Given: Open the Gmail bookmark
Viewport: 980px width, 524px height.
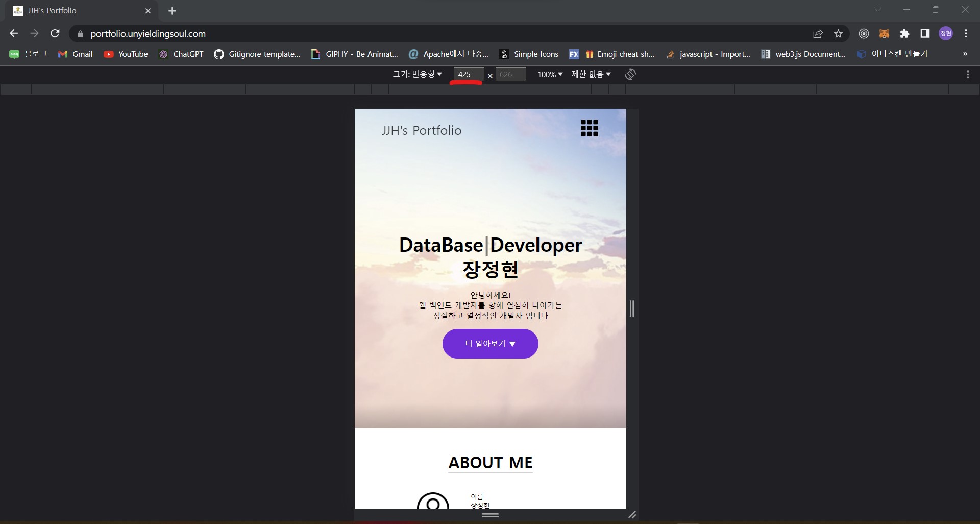Looking at the screenshot, I should [x=76, y=54].
